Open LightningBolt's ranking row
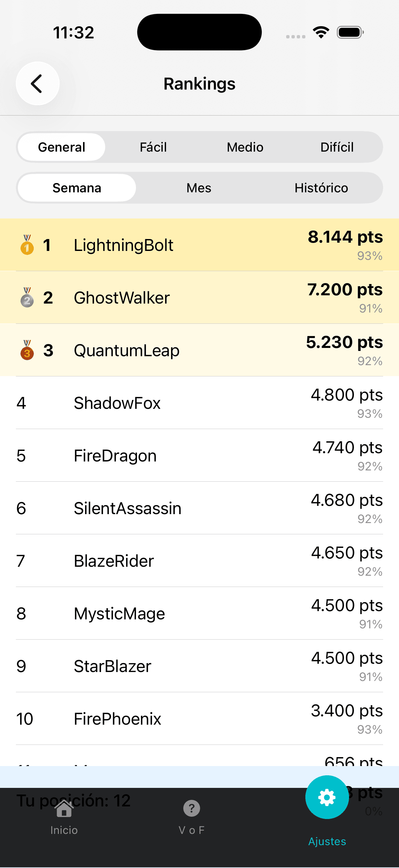 tap(199, 245)
